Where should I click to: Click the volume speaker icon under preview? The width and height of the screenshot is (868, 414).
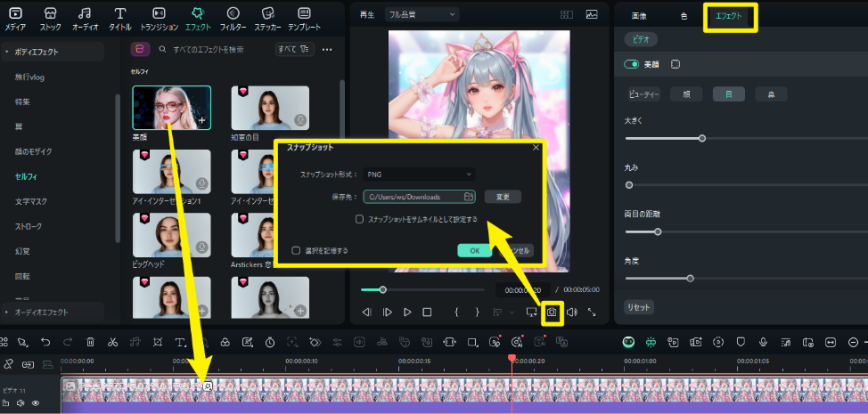(571, 313)
